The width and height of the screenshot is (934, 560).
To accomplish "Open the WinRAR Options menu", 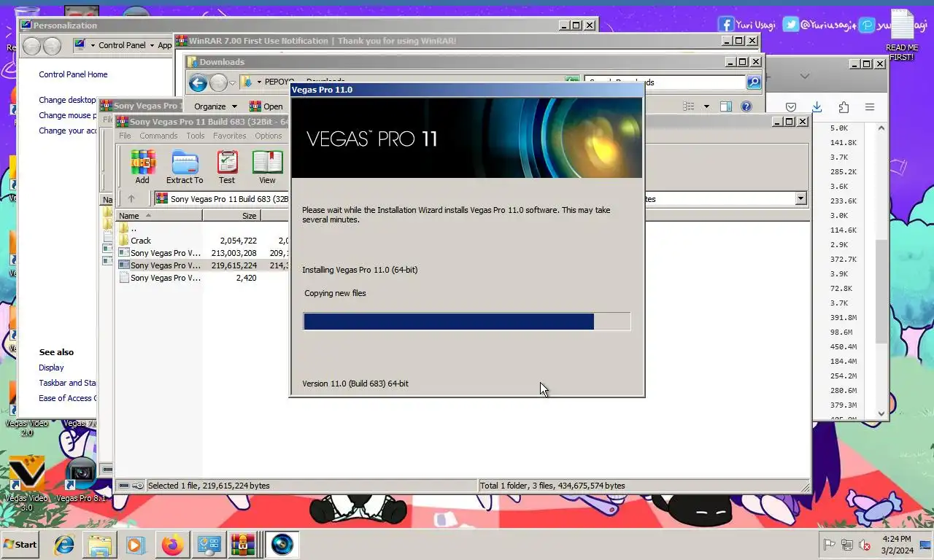I will click(x=268, y=136).
